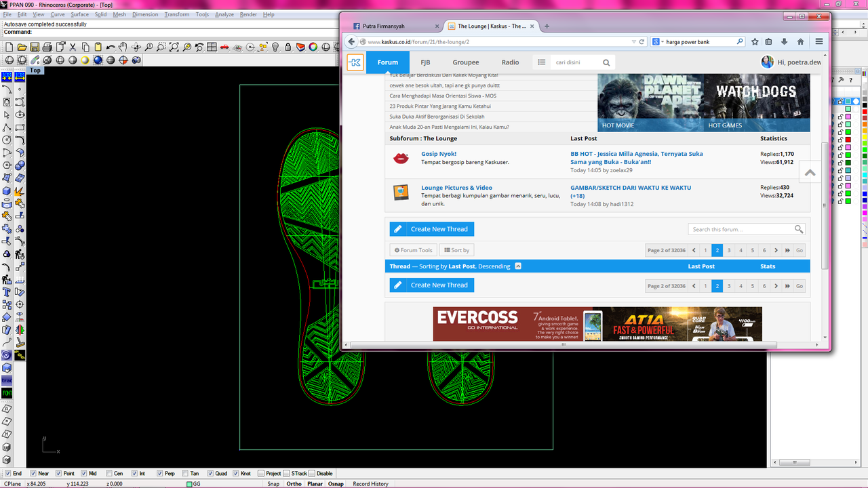This screenshot has height=488, width=868.
Task: Select the Rectangle tool in Rhino sidebar
Action: (20, 127)
